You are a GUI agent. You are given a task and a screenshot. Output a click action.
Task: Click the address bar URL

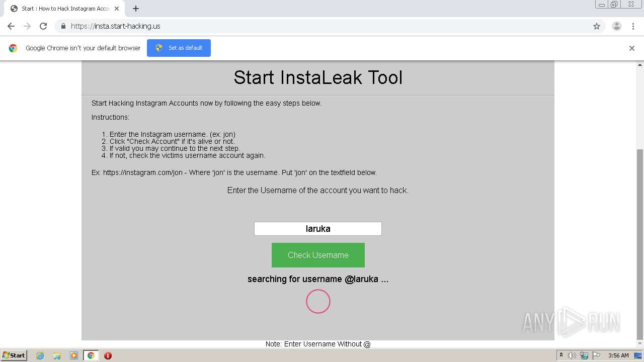tap(116, 26)
